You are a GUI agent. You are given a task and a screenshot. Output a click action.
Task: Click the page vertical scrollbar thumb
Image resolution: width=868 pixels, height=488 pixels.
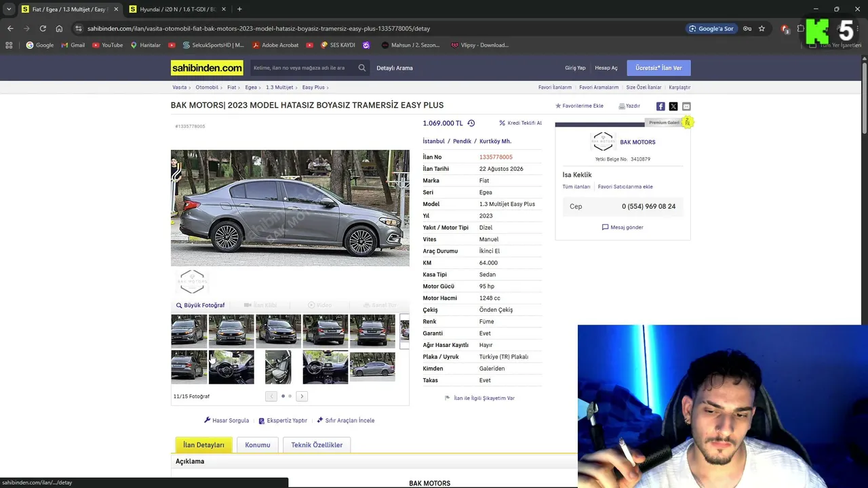[865, 98]
